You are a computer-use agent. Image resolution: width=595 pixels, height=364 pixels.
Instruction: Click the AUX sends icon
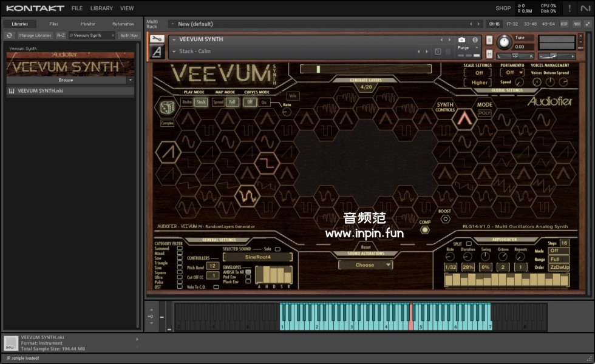click(x=577, y=24)
